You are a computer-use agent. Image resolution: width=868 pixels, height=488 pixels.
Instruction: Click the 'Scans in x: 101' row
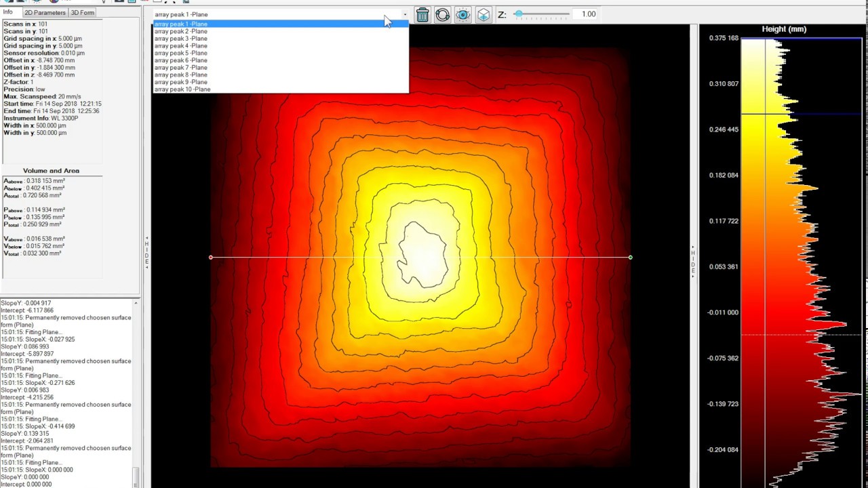click(x=26, y=24)
